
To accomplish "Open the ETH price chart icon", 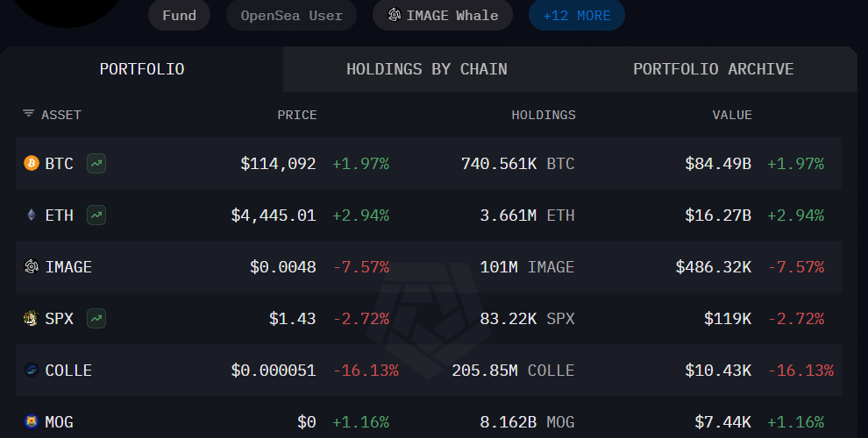I will [x=96, y=215].
